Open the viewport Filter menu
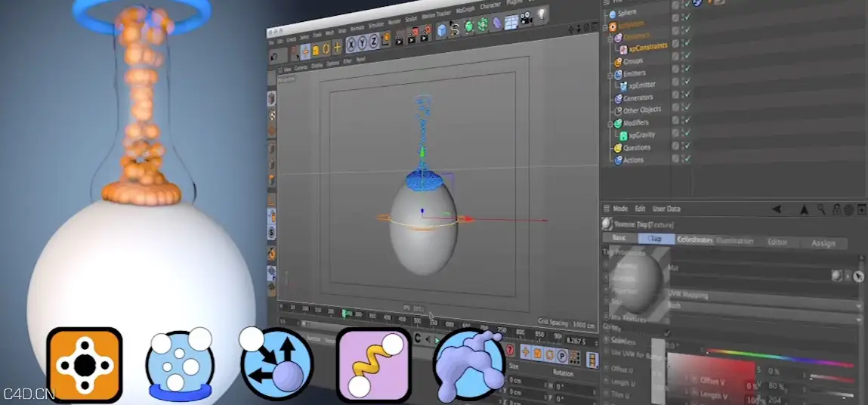The image size is (868, 405). [x=348, y=61]
